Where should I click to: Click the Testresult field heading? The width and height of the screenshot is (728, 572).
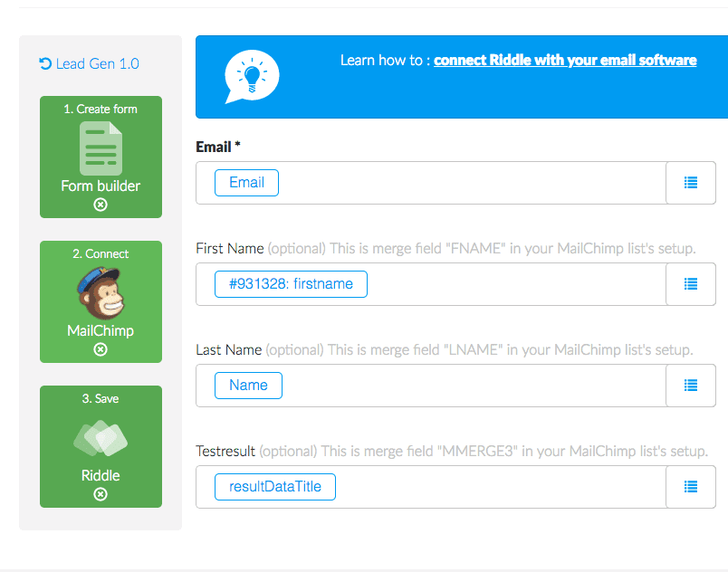[225, 451]
